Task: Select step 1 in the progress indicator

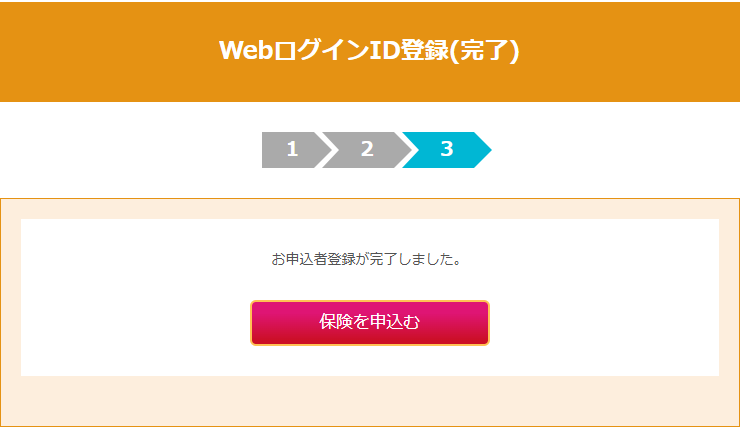Action: pos(292,150)
